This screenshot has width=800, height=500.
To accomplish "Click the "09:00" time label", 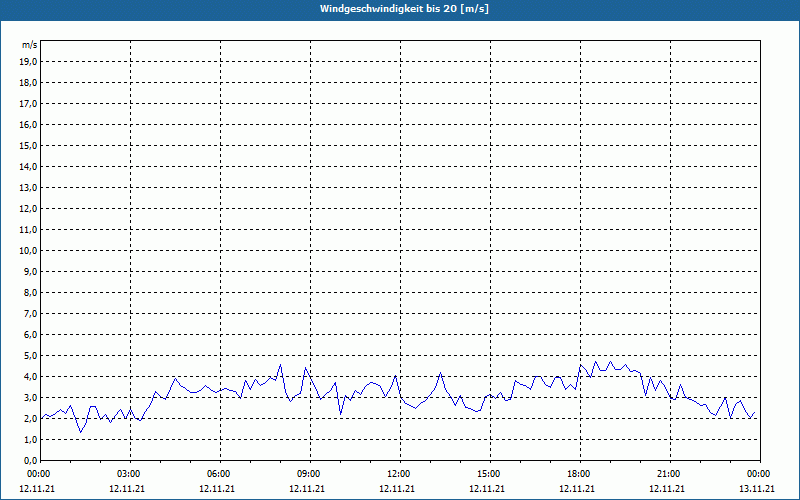I will tap(310, 474).
